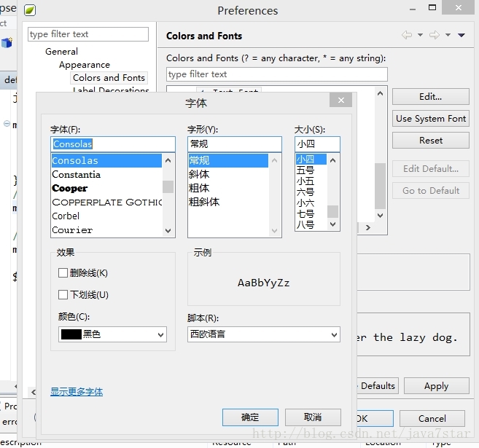Select Copperplate Gothic font
The width and height of the screenshot is (479, 448).
(x=106, y=203)
